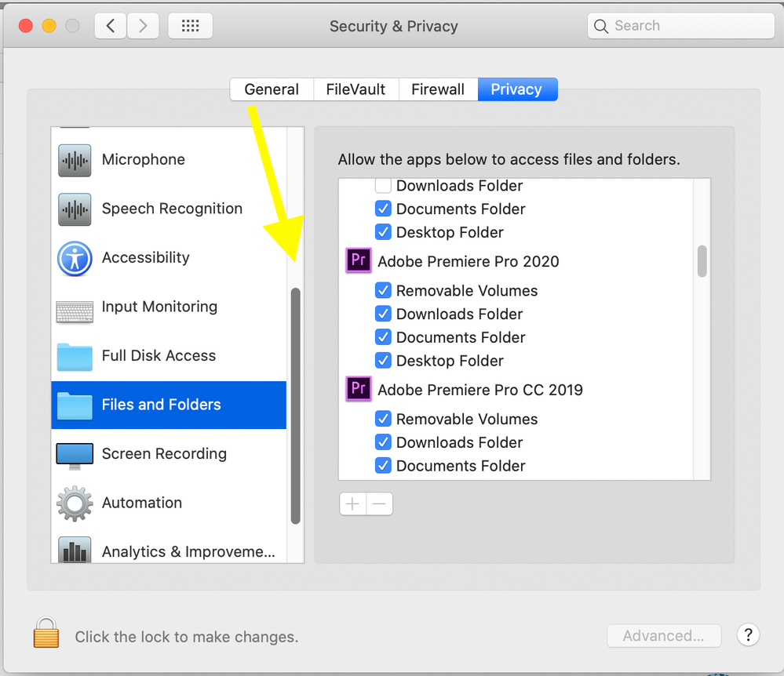The width and height of the screenshot is (784, 676).
Task: Click the Advanced button
Action: (663, 635)
